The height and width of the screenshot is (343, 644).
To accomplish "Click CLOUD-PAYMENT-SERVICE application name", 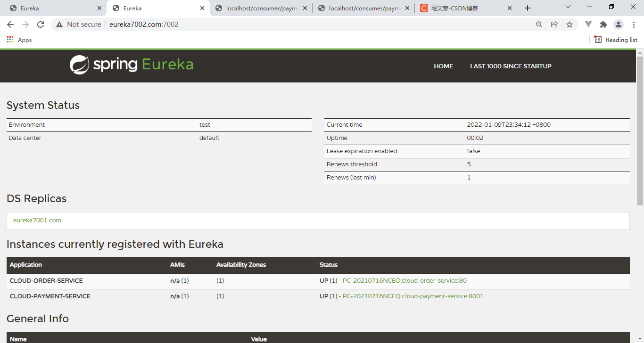I will (x=50, y=296).
